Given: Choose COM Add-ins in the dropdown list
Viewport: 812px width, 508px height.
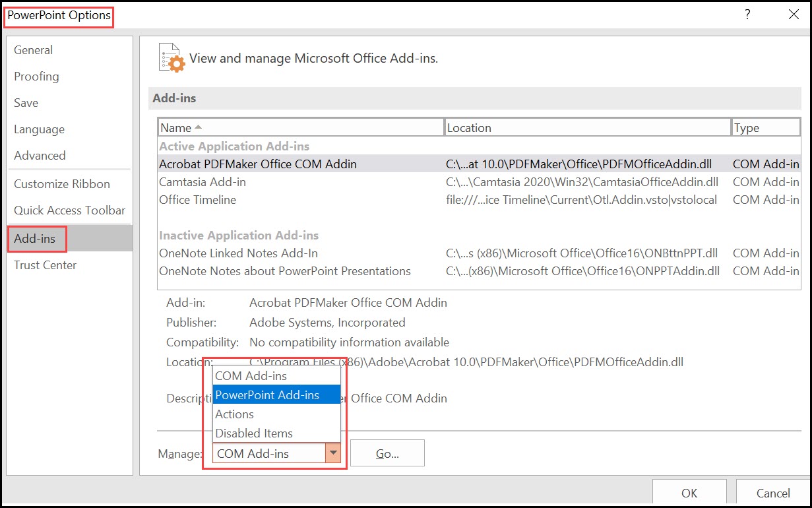Looking at the screenshot, I should coord(276,376).
